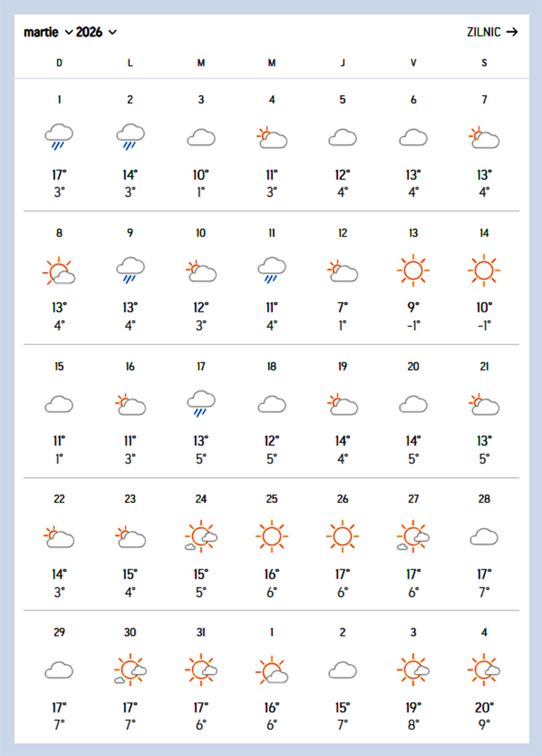Open the month dropdown showing martie
The height and width of the screenshot is (756, 542).
(48, 32)
